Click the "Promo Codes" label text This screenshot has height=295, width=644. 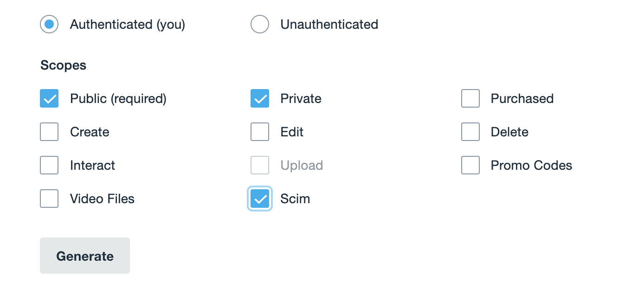pos(531,165)
